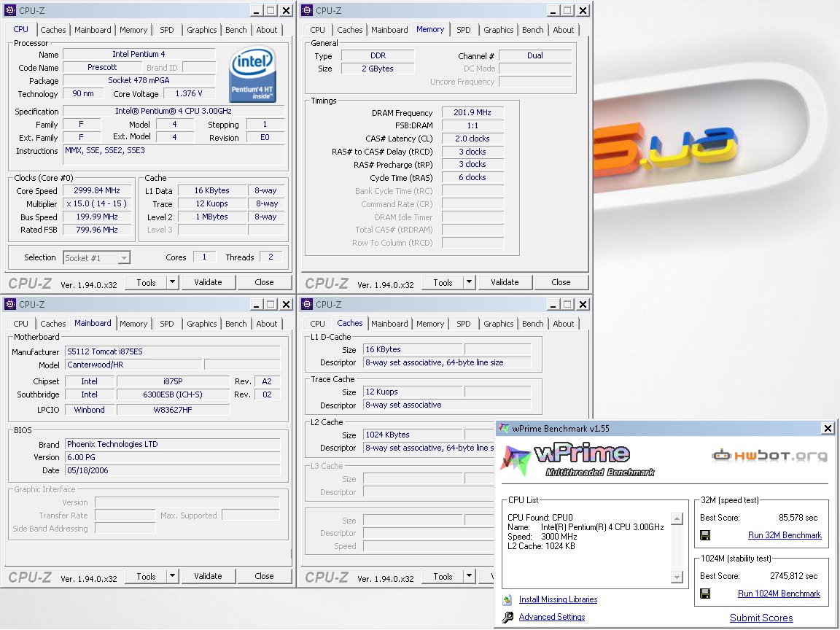This screenshot has width=840, height=630.
Task: Click the LPCIO W83627HF field
Action: (x=173, y=410)
